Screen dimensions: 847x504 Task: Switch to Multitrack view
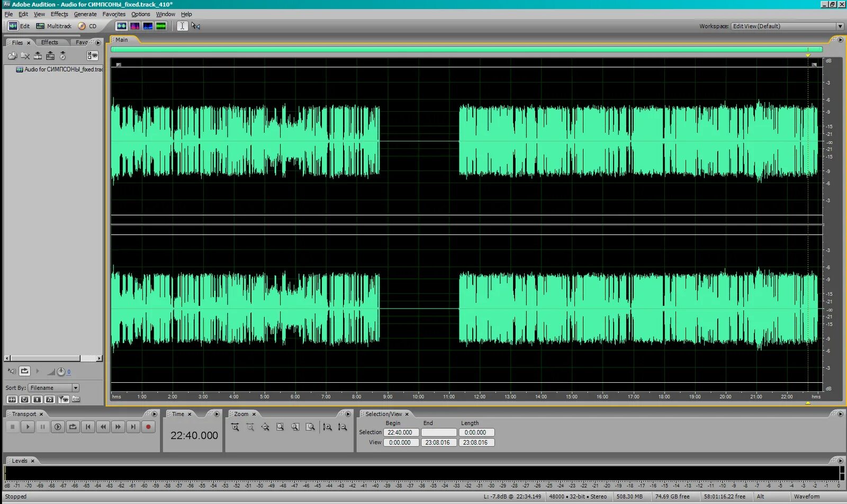(53, 26)
